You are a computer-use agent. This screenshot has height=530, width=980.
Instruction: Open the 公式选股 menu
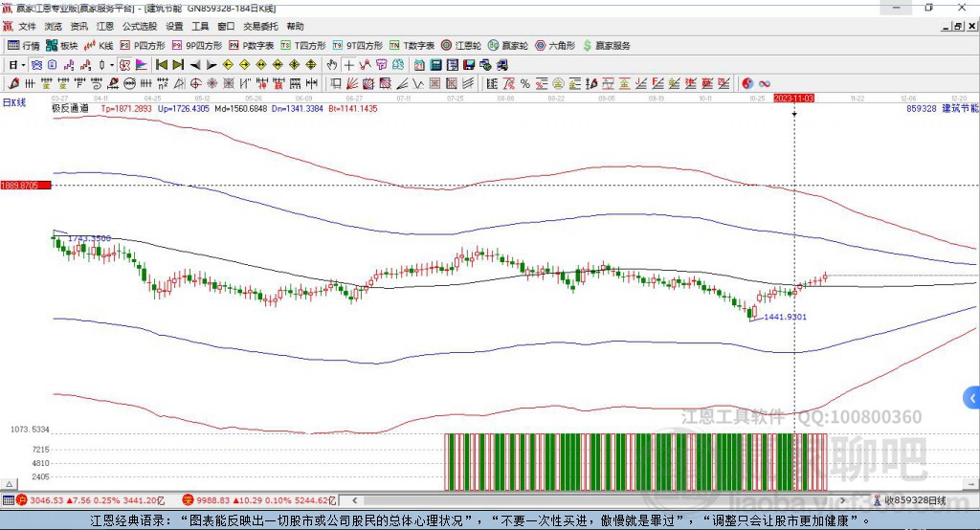click(x=140, y=27)
